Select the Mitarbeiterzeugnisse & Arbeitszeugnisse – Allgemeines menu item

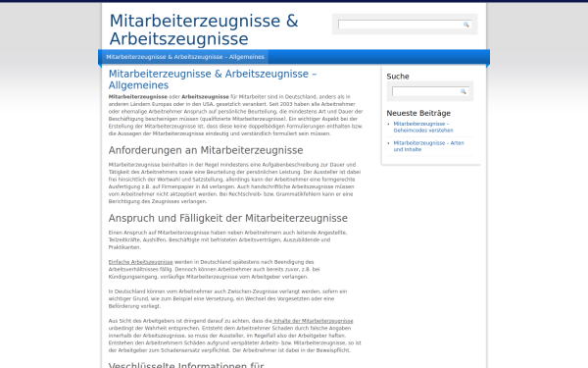(x=185, y=57)
